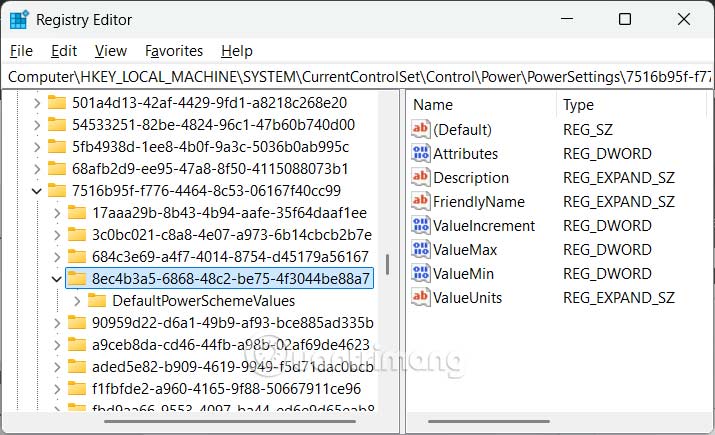Expand the 54533251-82be-4824 key
Screen dimensions: 715x435
[37, 125]
